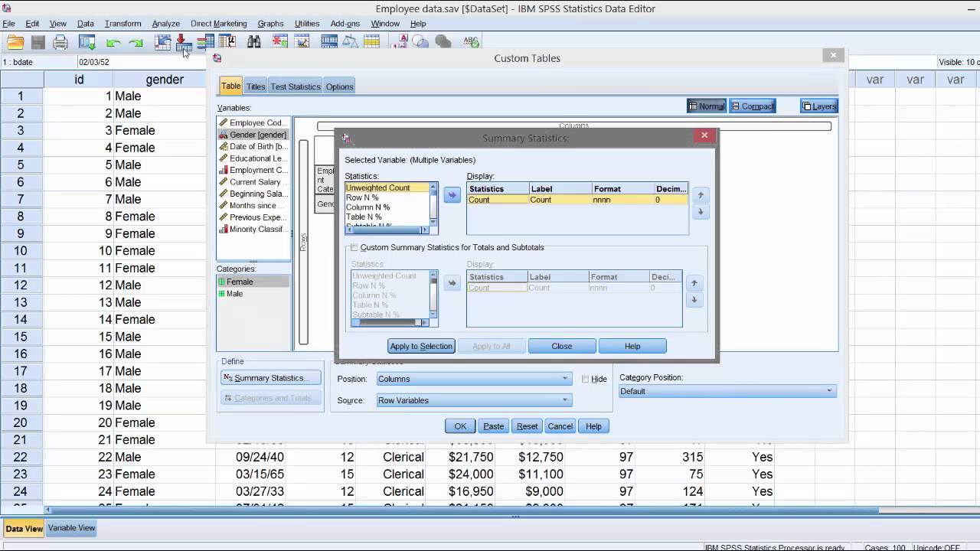Click the Go to case icon
The height and width of the screenshot is (551, 980).
162,42
